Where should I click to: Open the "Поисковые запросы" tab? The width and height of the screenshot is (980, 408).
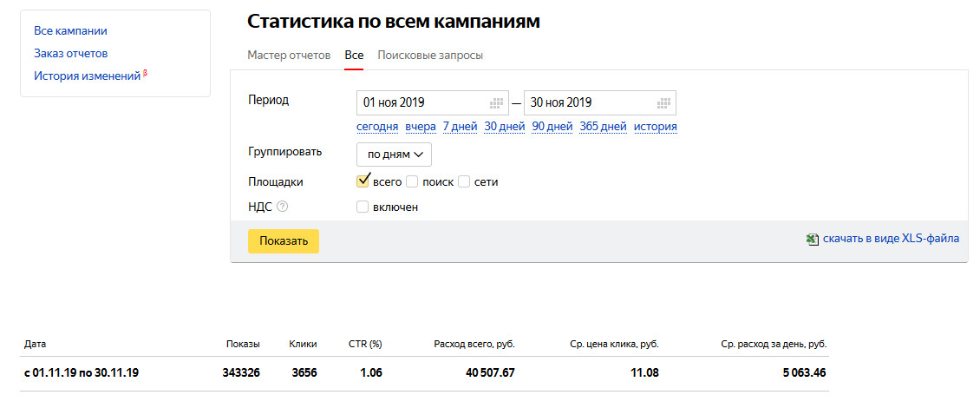coord(430,56)
